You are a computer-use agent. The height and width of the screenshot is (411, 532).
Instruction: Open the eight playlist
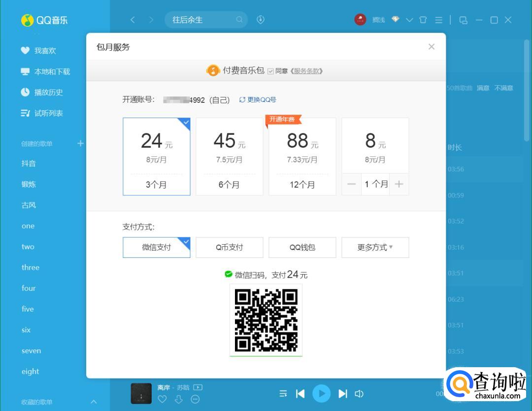click(x=31, y=372)
